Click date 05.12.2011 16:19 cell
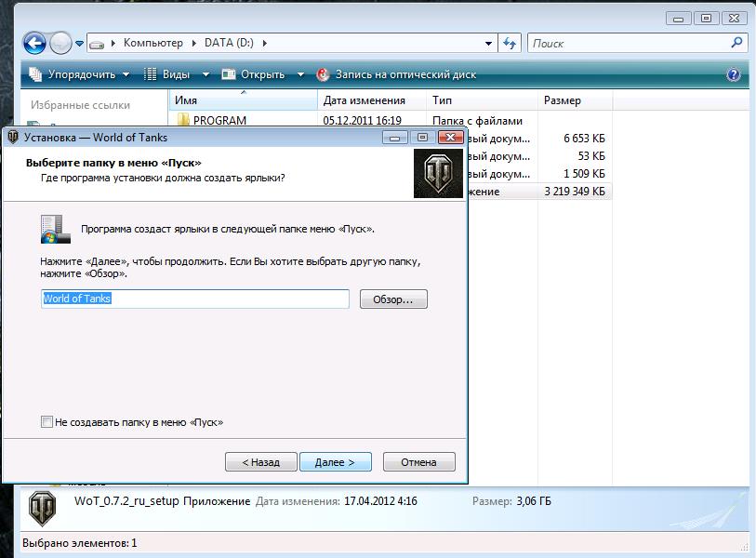 tap(362, 120)
